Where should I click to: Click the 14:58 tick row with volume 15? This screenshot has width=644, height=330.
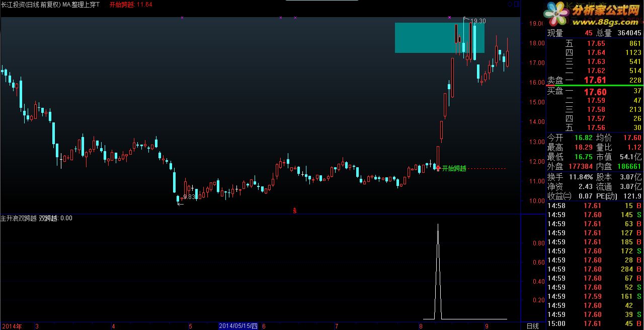[595, 206]
